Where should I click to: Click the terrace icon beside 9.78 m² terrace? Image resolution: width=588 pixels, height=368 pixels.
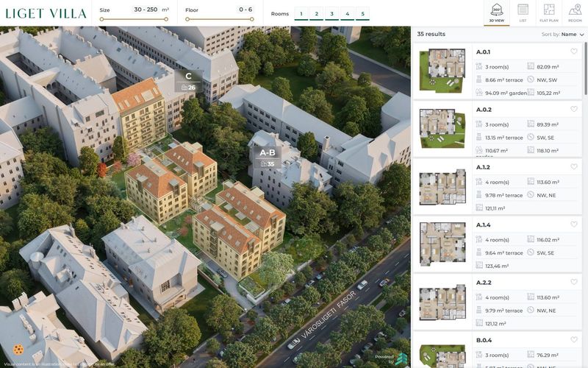click(479, 195)
